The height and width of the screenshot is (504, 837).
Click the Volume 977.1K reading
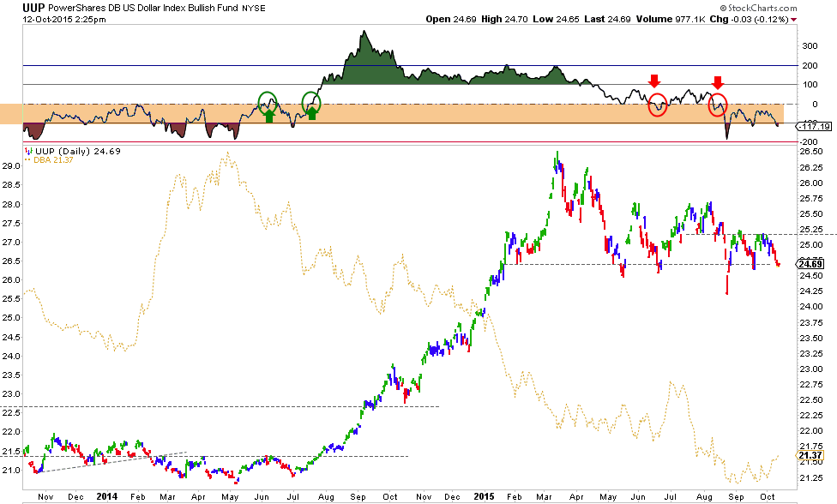(671, 19)
